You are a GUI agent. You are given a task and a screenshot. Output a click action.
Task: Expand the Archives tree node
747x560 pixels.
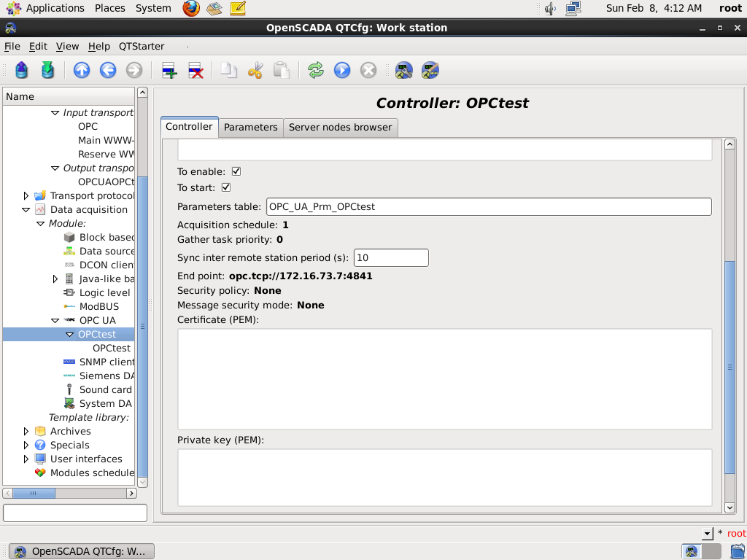[26, 432]
